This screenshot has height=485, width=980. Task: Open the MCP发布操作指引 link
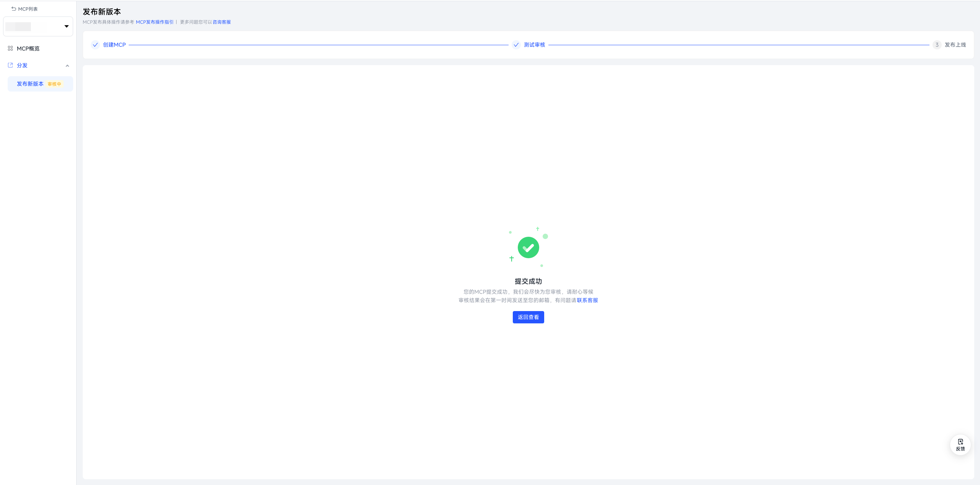pyautogui.click(x=154, y=22)
